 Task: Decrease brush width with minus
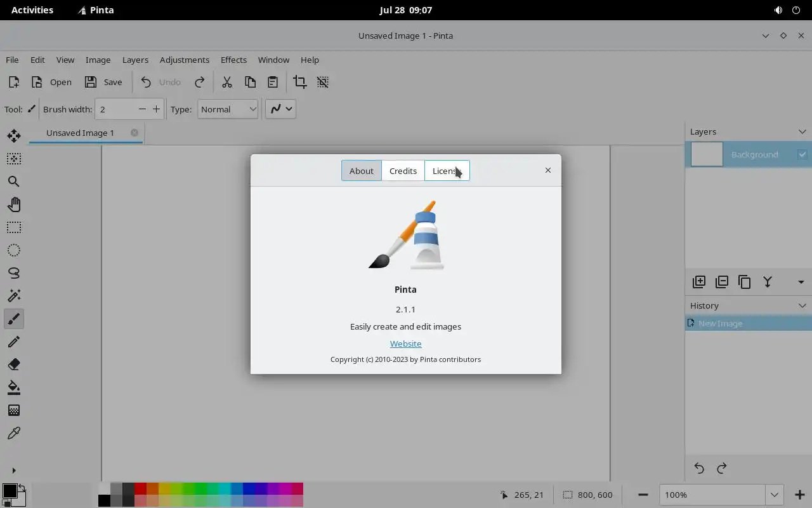point(142,109)
